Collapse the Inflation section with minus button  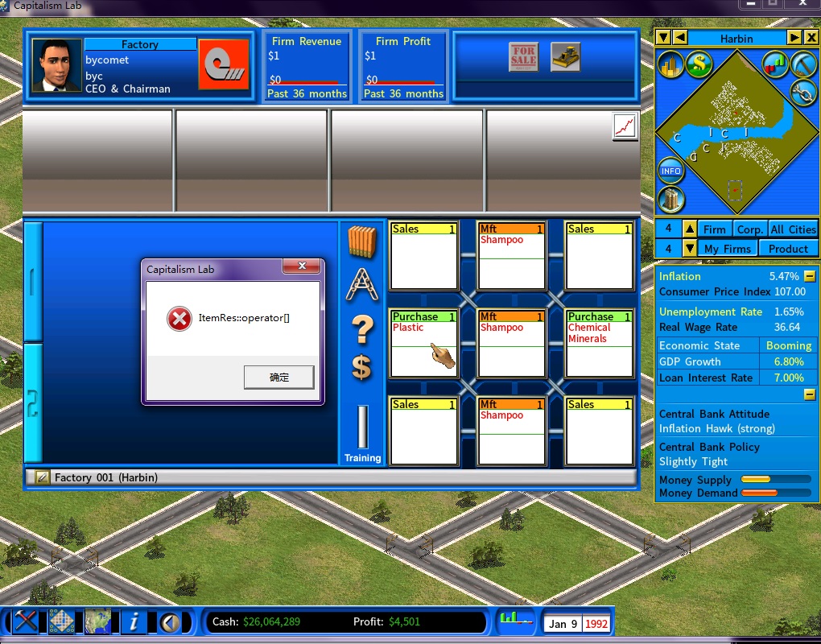pyautogui.click(x=810, y=276)
